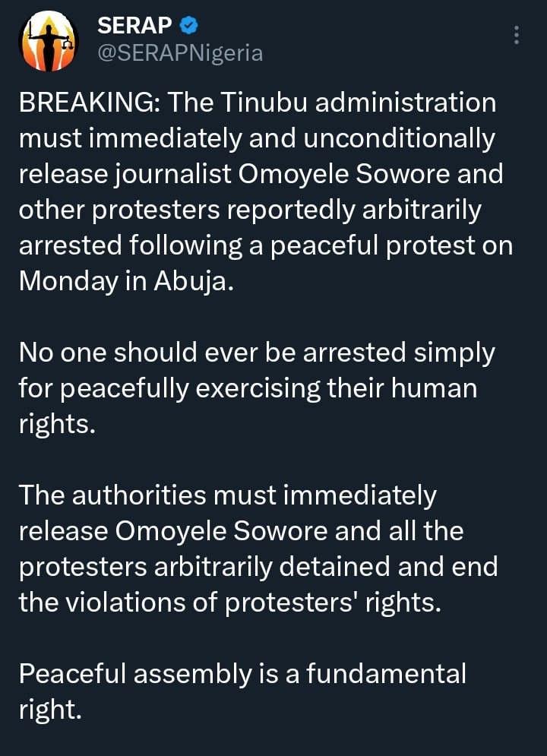Click 'arrested following a peaceful protest on'
Viewport: 547px width, 756px height.
(x=265, y=245)
